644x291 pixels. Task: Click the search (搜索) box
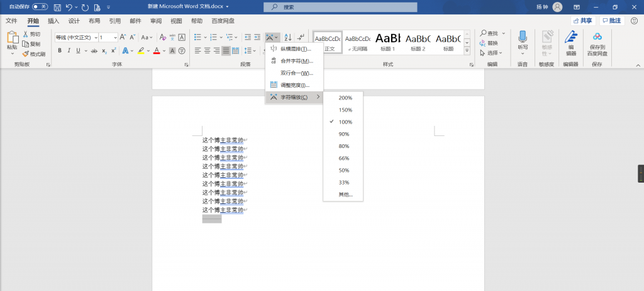[x=340, y=7]
